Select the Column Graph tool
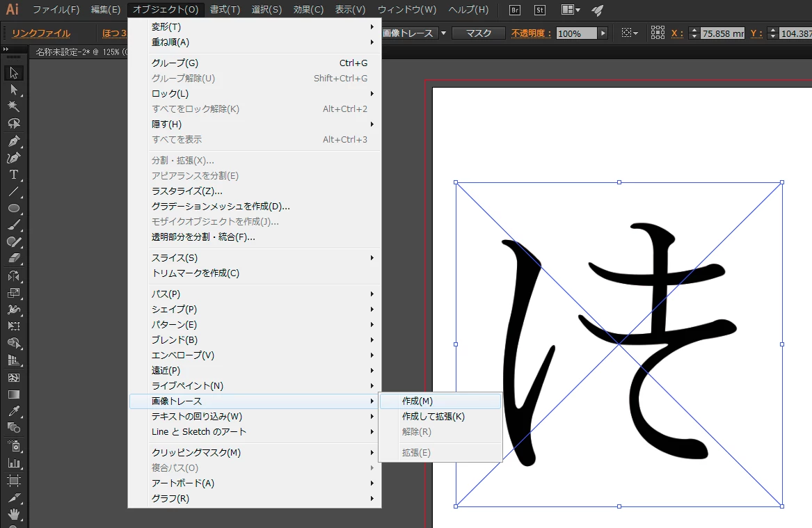812x528 pixels. pyautogui.click(x=14, y=463)
